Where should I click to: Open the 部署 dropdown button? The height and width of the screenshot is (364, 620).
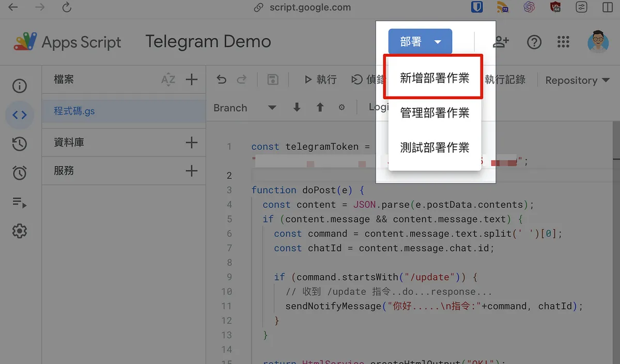[x=420, y=42]
